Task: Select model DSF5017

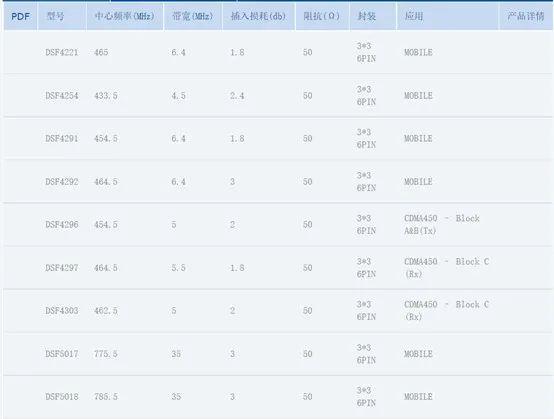Action: point(62,354)
